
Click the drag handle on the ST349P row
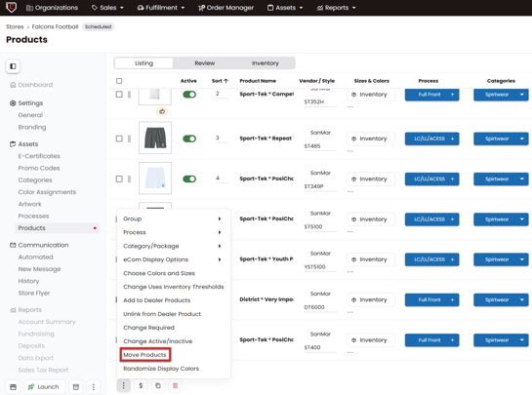129,179
